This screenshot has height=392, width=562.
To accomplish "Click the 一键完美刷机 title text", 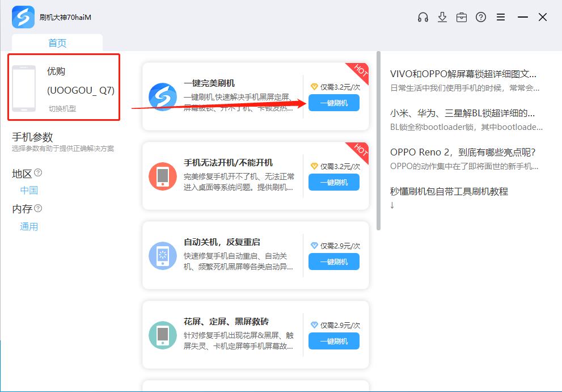I will coord(209,83).
